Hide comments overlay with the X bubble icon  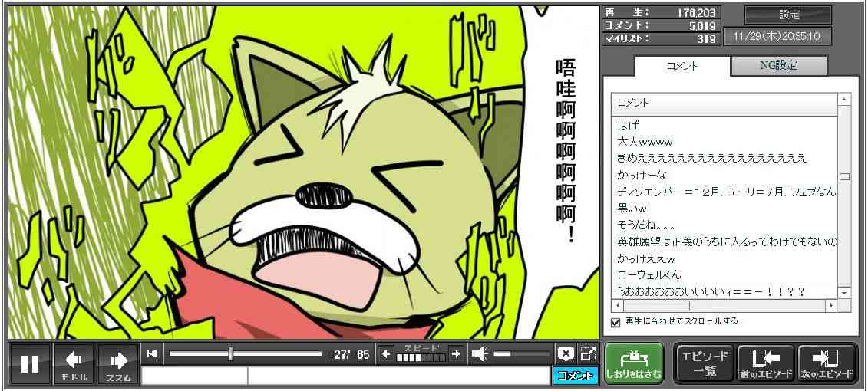pyautogui.click(x=566, y=353)
